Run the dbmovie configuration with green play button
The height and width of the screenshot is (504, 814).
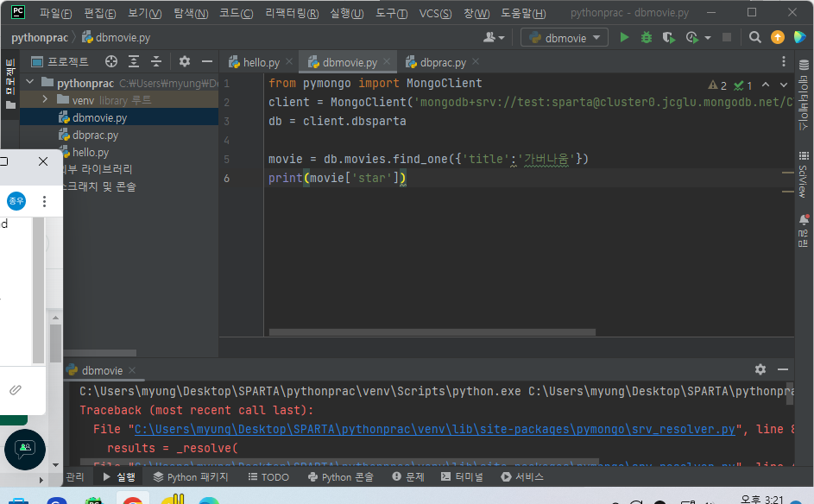pos(624,37)
